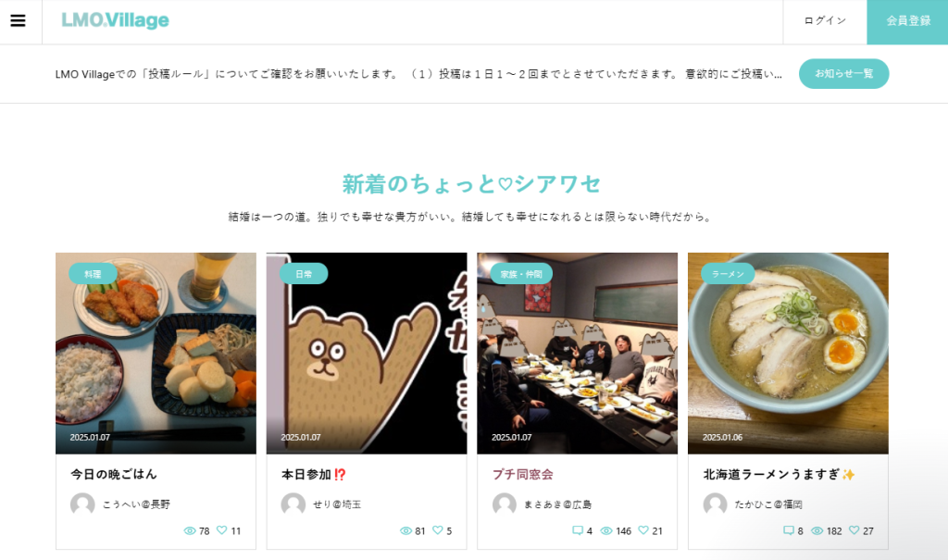The width and height of the screenshot is (948, 560).
Task: Open こうへい@長野 user avatar
Action: (82, 504)
